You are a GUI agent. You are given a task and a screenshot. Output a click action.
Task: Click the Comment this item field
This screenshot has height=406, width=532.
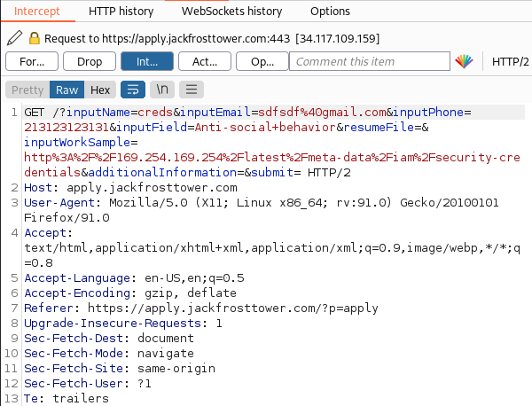click(368, 62)
